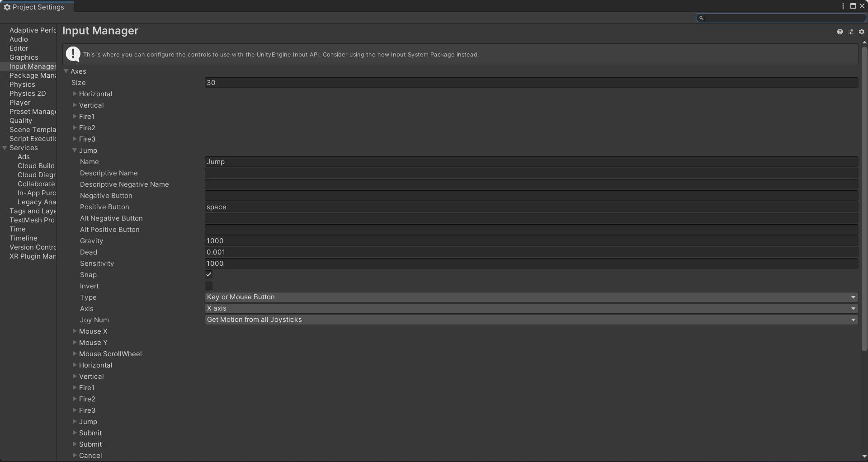The width and height of the screenshot is (868, 462).
Task: Select the Audio settings category
Action: (x=19, y=39)
